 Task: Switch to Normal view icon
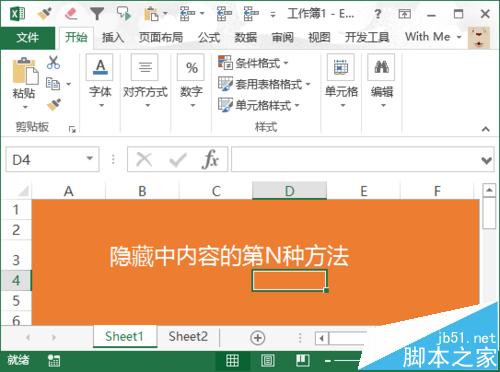(x=232, y=360)
